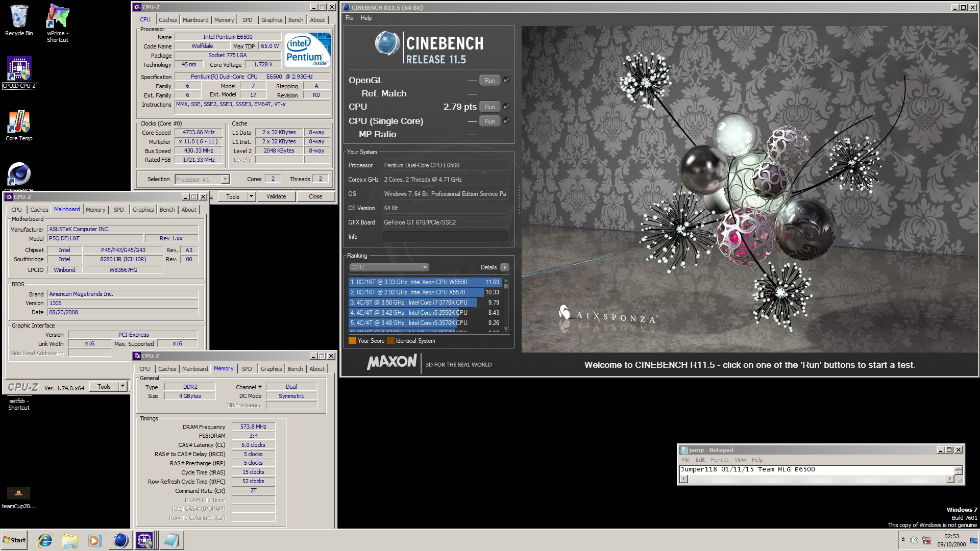Click the orange Your Score legend swatch
Viewport: 980px width, 551px height.
pos(352,341)
